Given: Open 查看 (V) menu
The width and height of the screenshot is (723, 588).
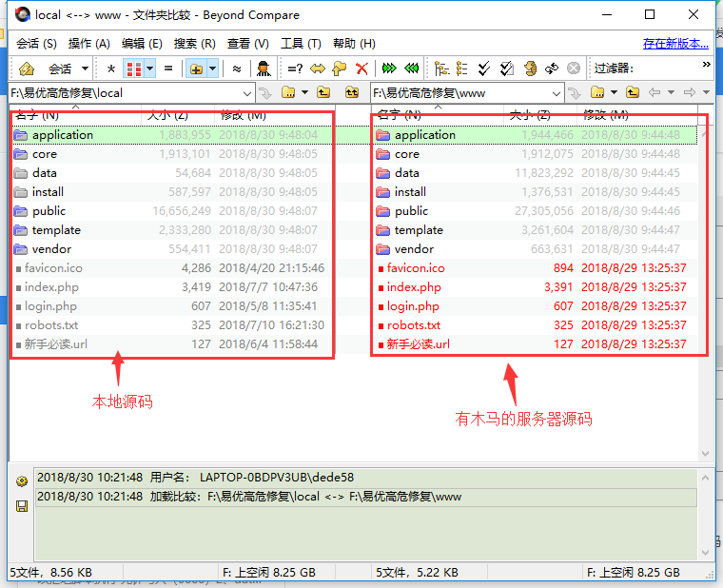Looking at the screenshot, I should click(248, 44).
